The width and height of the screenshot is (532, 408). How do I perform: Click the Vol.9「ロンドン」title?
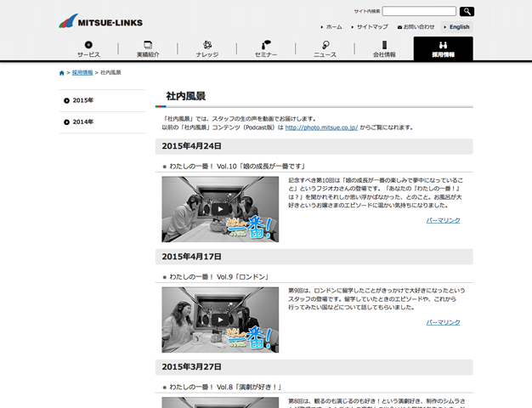point(219,277)
